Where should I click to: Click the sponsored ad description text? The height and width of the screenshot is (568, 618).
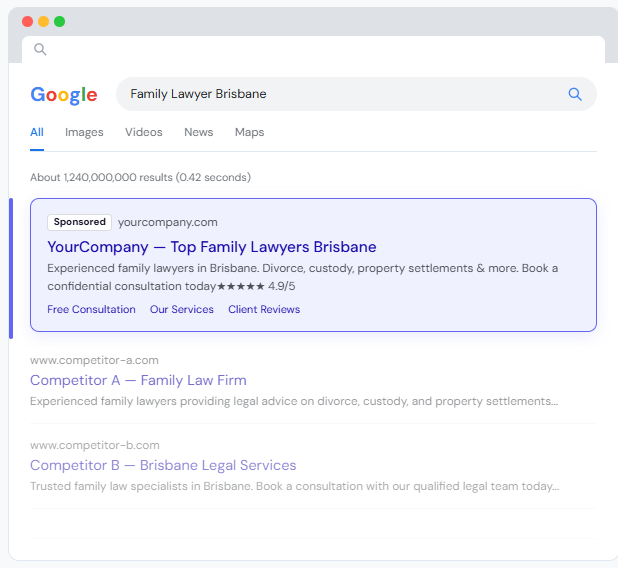tap(303, 277)
